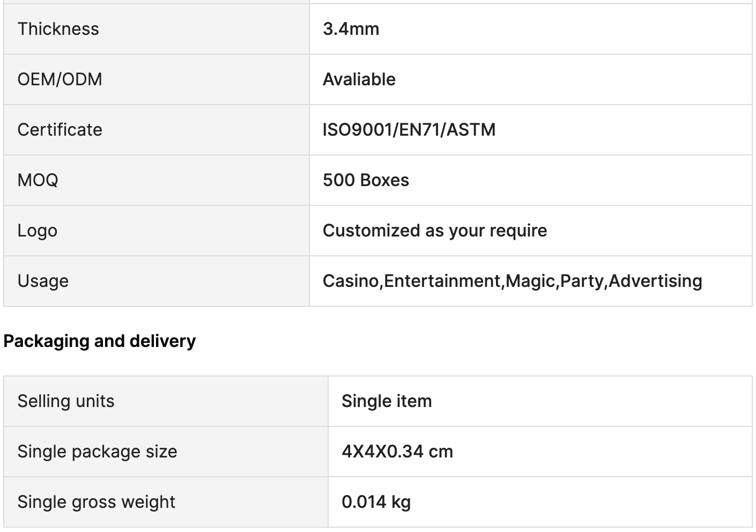Select the 0.014 kg weight value
The height and width of the screenshot is (532, 756).
[376, 502]
